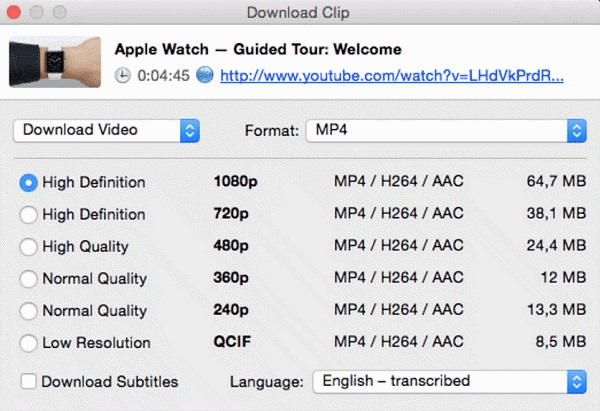Click the Apple Watch video thumbnail
Viewport: 600px width, 411px height.
[55, 62]
